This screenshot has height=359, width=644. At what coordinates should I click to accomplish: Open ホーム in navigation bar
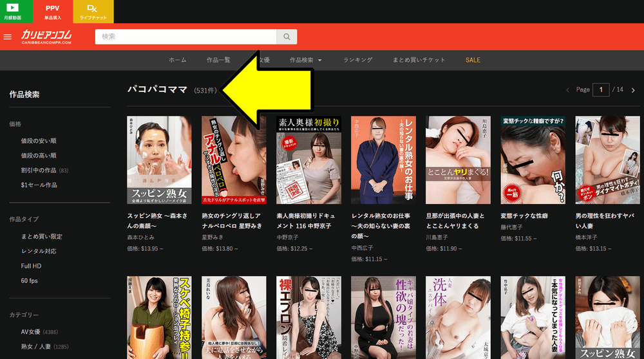tap(177, 60)
